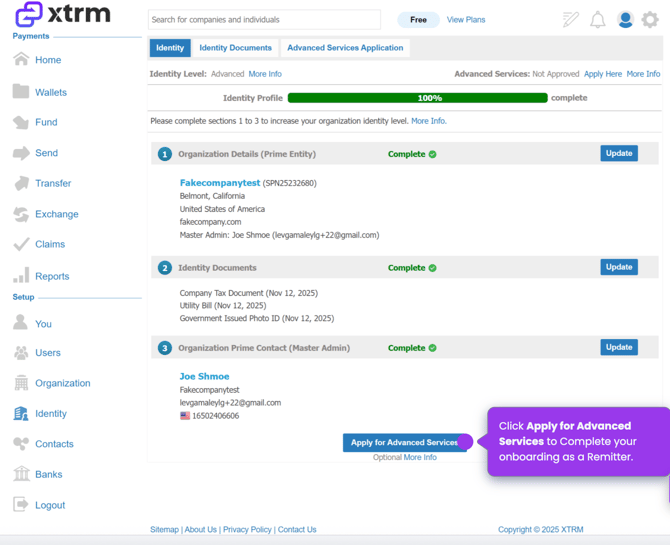Viewport: 670px width, 545px height.
Task: Focus the companies and individuals search field
Action: (x=264, y=19)
